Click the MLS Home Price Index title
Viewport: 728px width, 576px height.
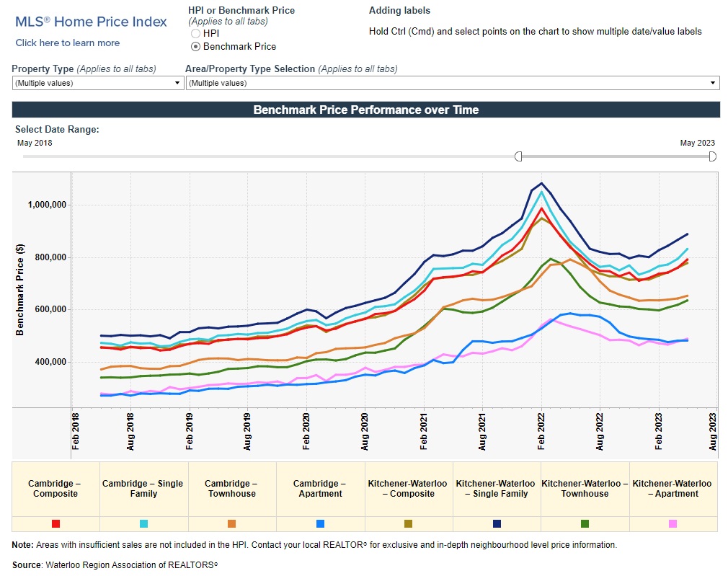click(91, 22)
